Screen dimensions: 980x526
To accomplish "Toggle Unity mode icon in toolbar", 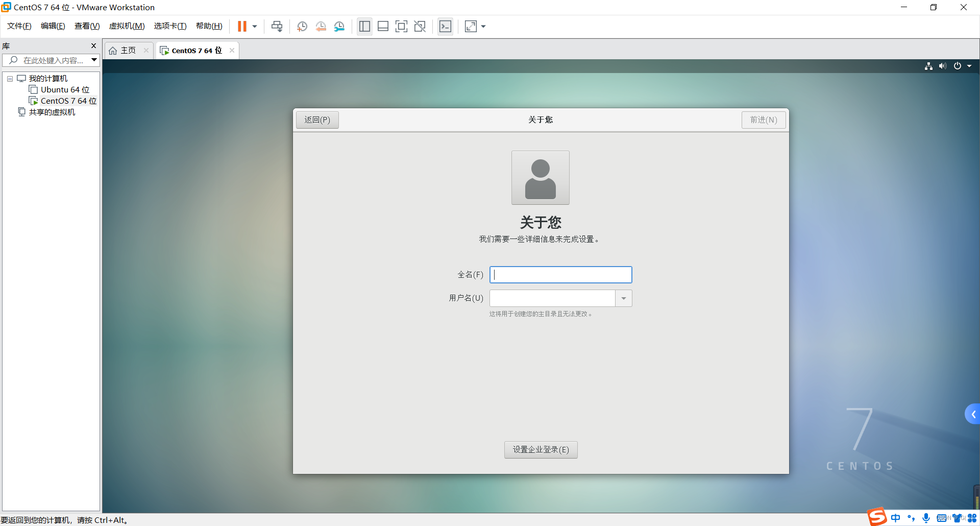I will pos(420,27).
